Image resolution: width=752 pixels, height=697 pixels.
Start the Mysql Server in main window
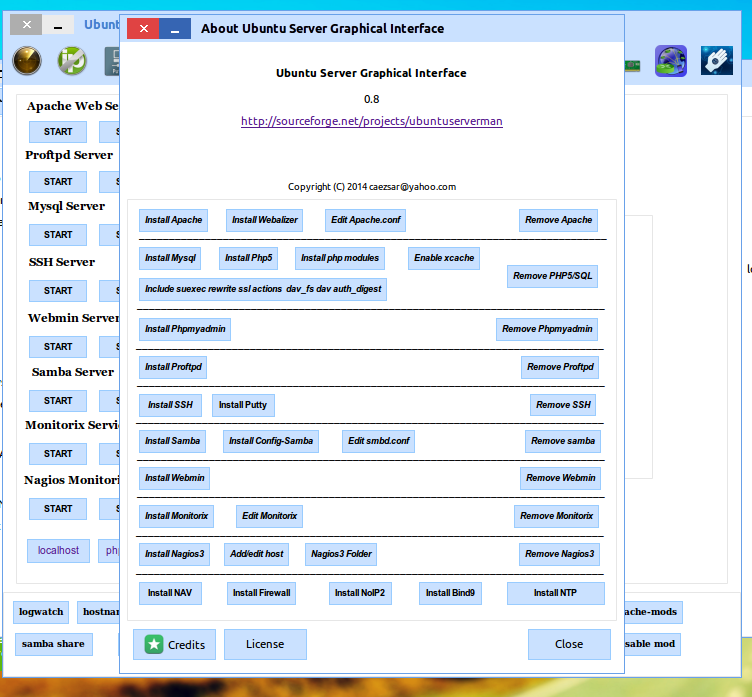tap(58, 235)
